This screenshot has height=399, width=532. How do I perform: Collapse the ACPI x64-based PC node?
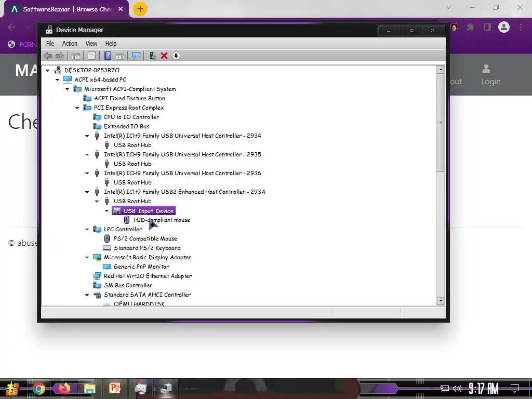tap(57, 79)
